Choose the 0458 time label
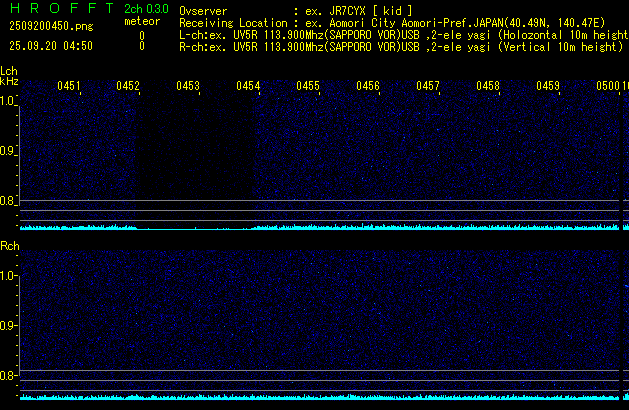Viewport: 629px width, 410px height. (488, 86)
